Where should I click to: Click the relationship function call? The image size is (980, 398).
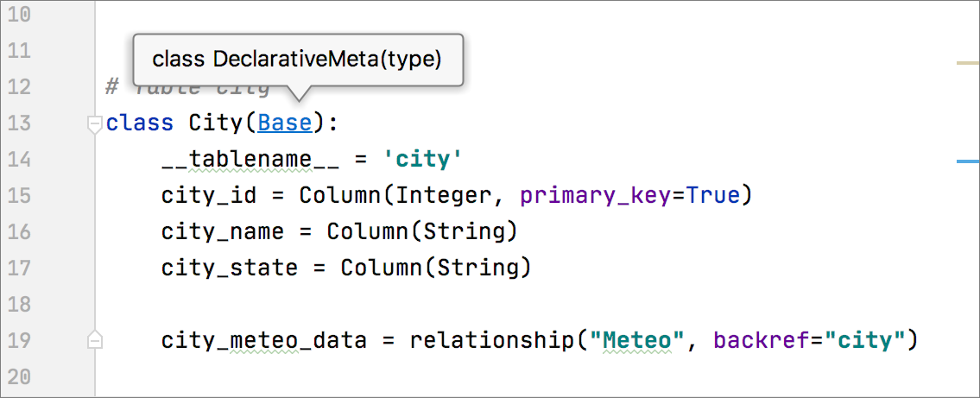[x=491, y=341]
